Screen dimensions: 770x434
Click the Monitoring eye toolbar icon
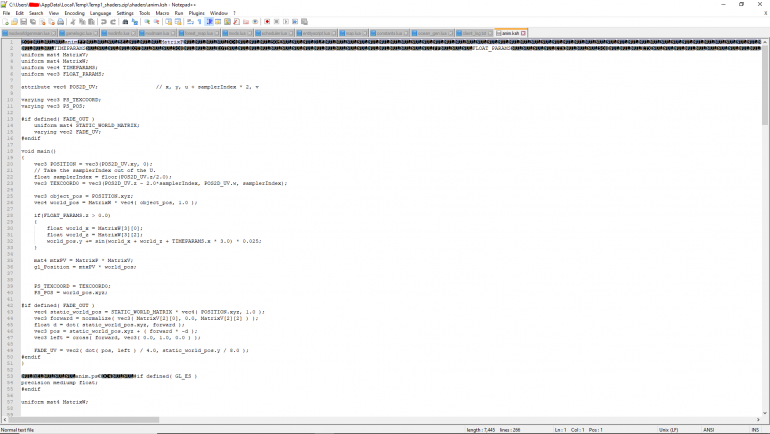click(255, 22)
